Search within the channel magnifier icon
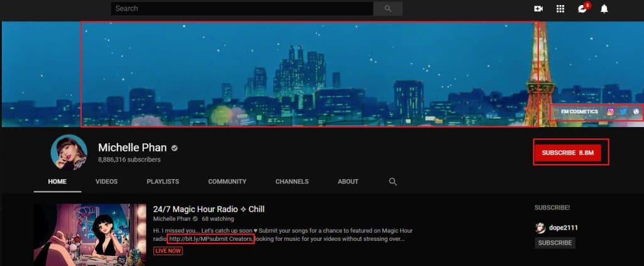Screen dimensions: 644x266 (392, 182)
